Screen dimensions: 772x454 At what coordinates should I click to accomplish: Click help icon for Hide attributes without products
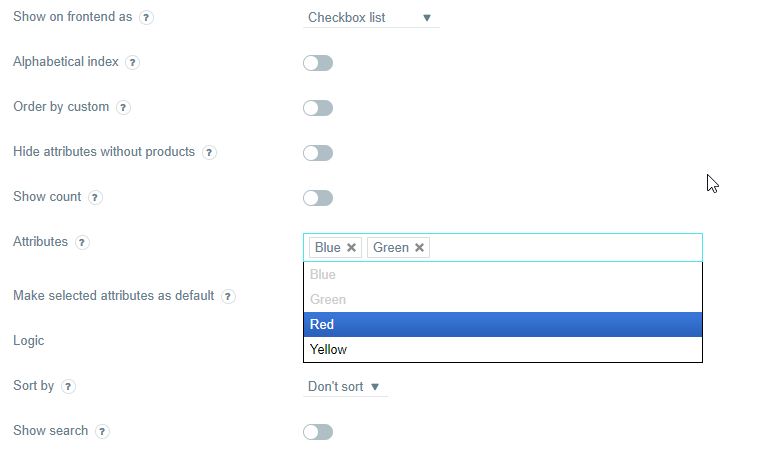(x=209, y=153)
